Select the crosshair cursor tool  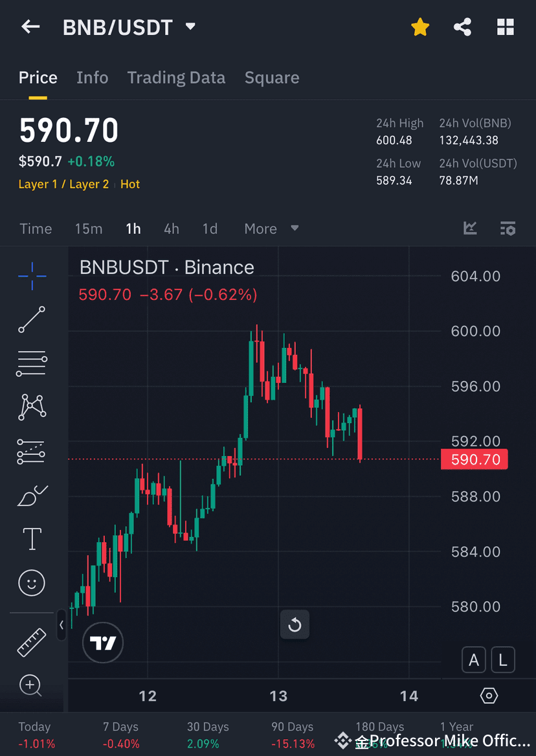(x=31, y=276)
